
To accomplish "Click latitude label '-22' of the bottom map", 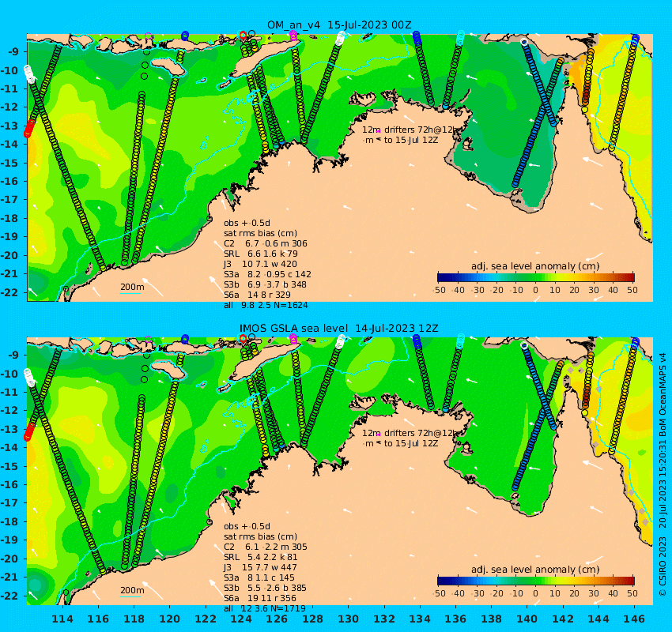I will coord(9,596).
